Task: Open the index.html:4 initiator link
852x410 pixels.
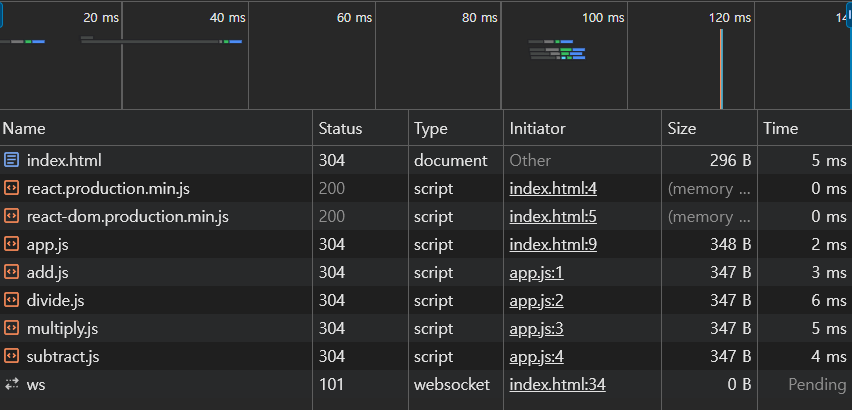Action: pyautogui.click(x=553, y=188)
